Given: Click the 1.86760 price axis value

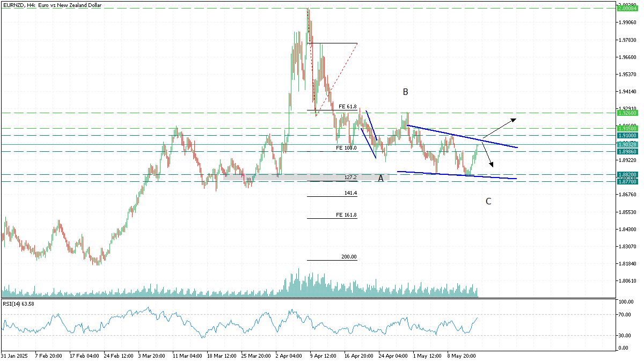Looking at the screenshot, I should (x=627, y=195).
